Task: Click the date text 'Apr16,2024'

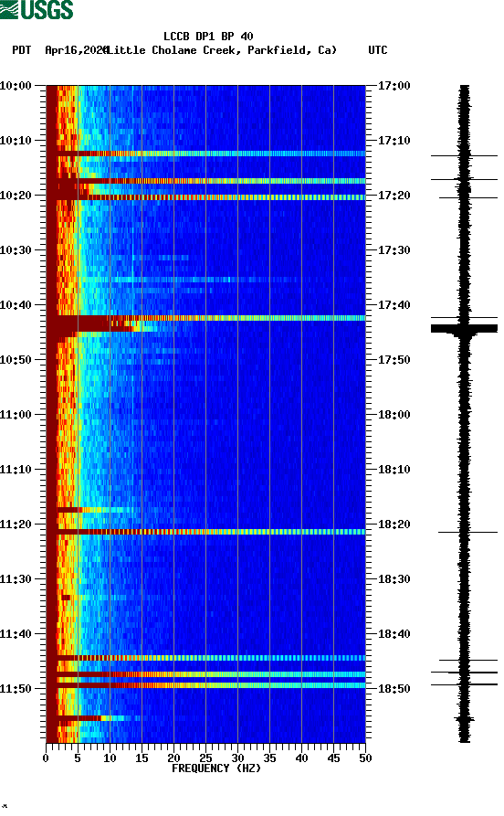Action: [76, 50]
